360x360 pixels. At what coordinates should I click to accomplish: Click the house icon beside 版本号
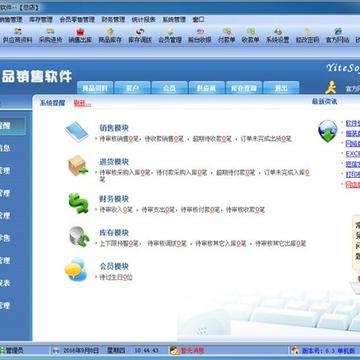295,350
